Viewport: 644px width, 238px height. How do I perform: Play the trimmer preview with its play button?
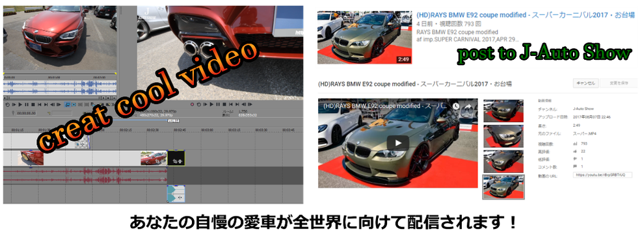pyautogui.click(x=20, y=105)
